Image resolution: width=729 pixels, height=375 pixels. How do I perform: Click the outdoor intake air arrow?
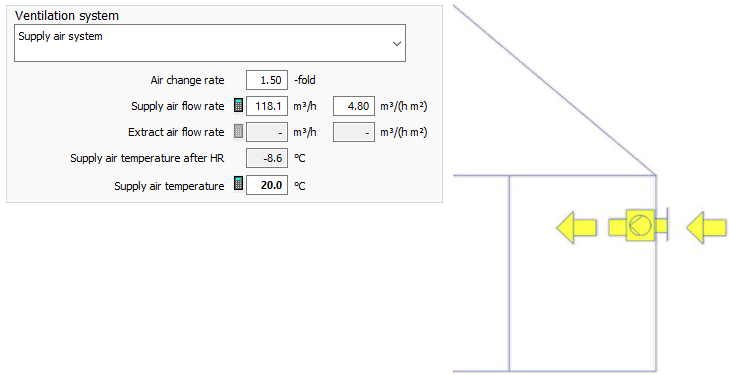tap(707, 227)
